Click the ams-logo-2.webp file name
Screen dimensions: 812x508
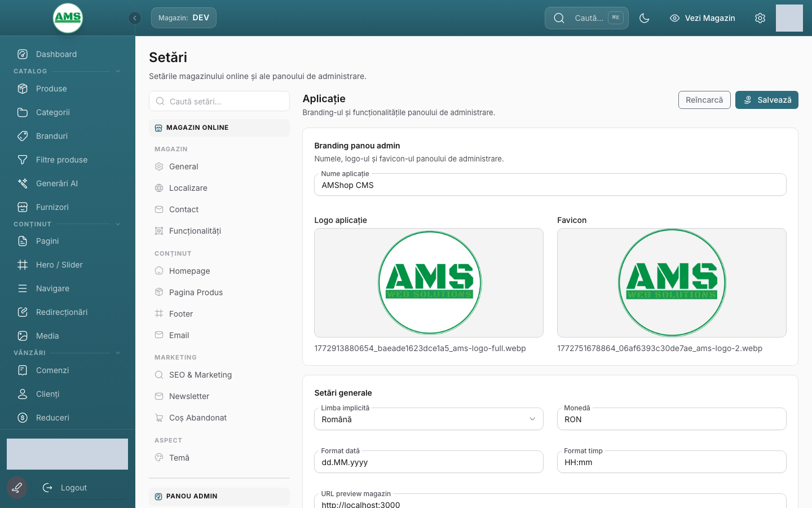(x=660, y=348)
